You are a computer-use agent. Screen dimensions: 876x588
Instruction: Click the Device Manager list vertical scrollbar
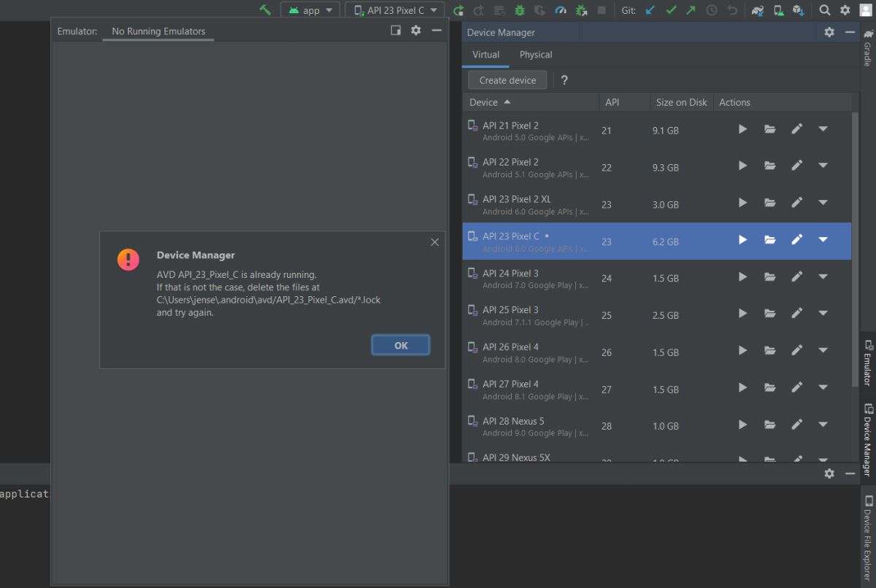point(854,248)
